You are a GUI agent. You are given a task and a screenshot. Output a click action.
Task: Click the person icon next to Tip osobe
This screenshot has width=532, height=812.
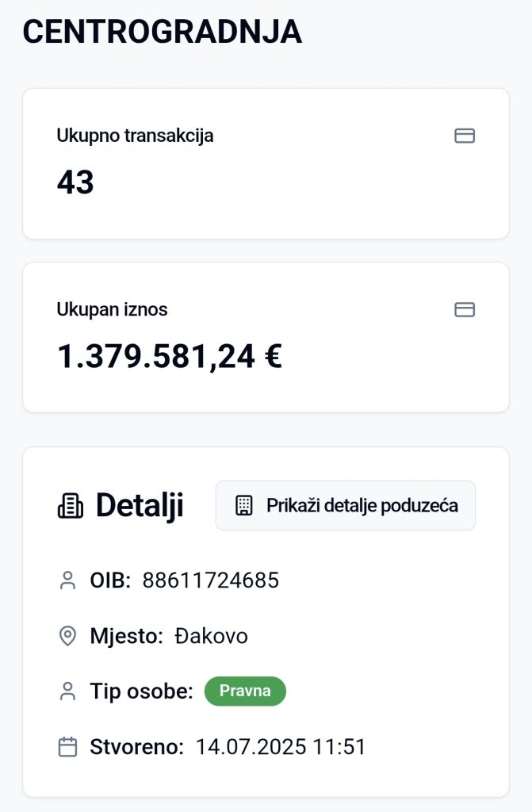point(67,691)
